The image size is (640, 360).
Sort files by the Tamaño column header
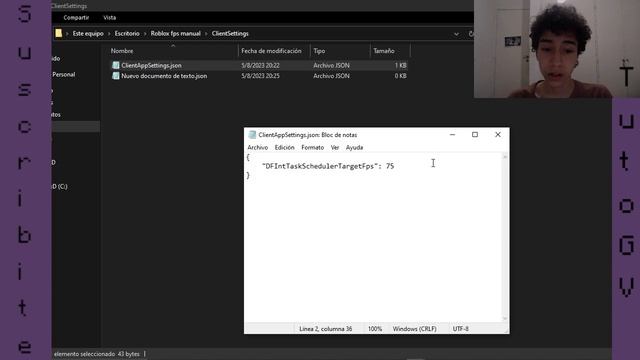(x=384, y=51)
